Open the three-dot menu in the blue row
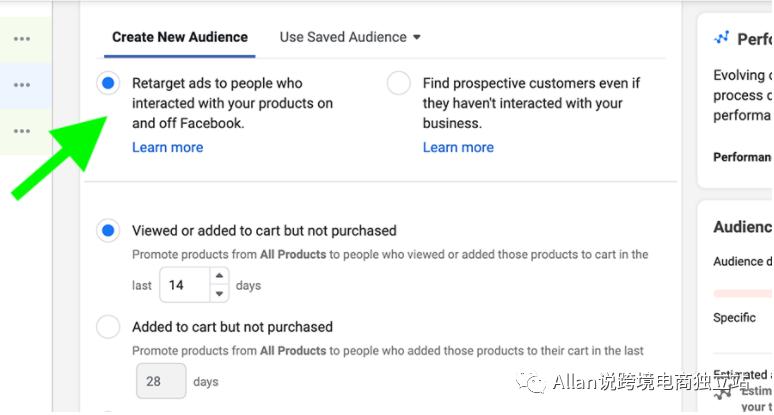 (x=21, y=85)
